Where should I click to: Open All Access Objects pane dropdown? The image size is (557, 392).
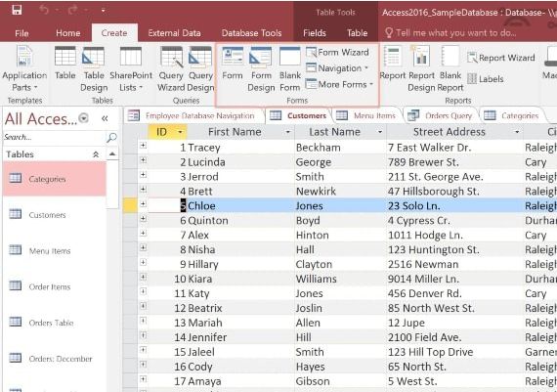click(83, 118)
